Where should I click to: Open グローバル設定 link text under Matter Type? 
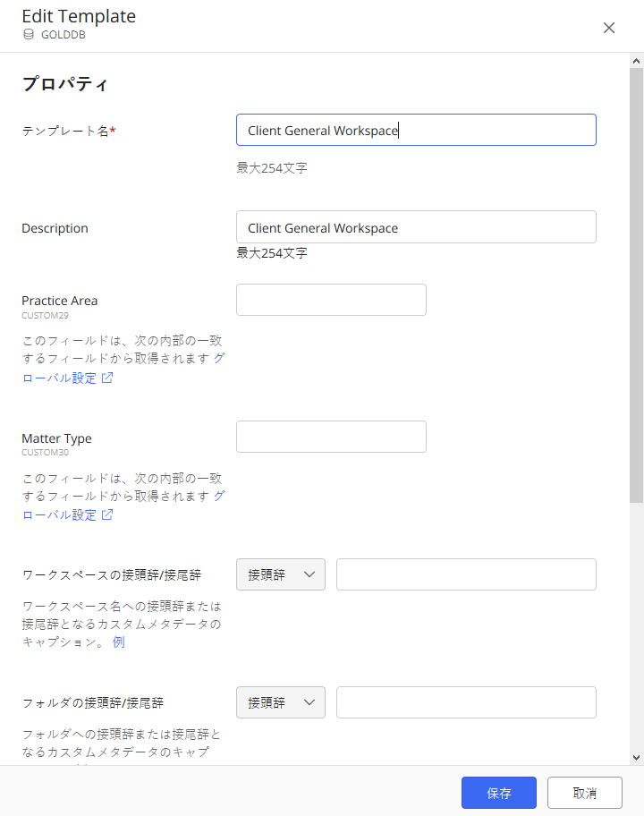tap(59, 515)
